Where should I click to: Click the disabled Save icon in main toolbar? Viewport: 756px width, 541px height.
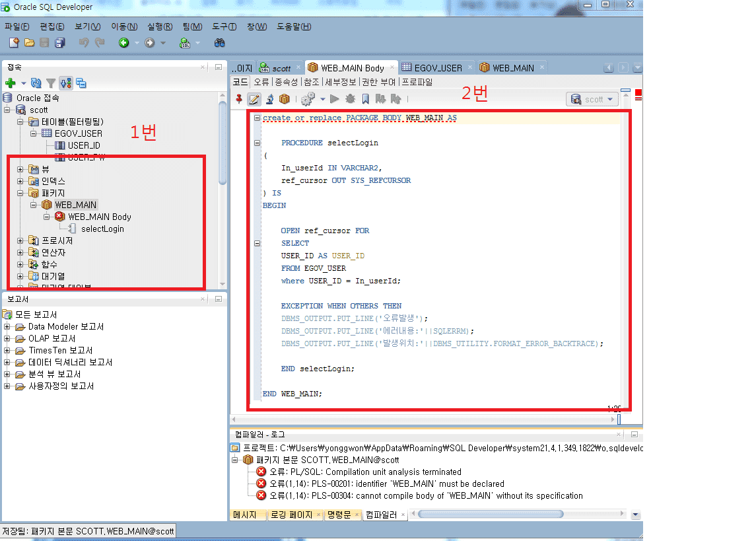pos(44,43)
